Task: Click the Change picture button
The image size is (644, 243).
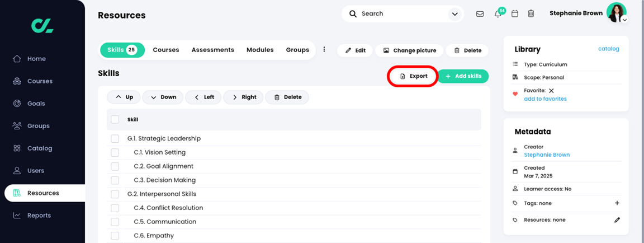Action: click(x=409, y=50)
